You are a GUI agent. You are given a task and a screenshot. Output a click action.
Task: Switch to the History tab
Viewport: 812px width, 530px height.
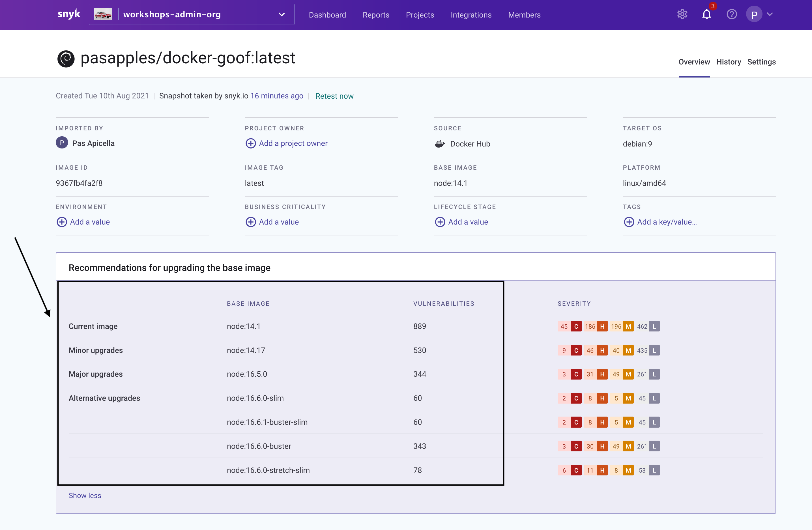(x=729, y=62)
